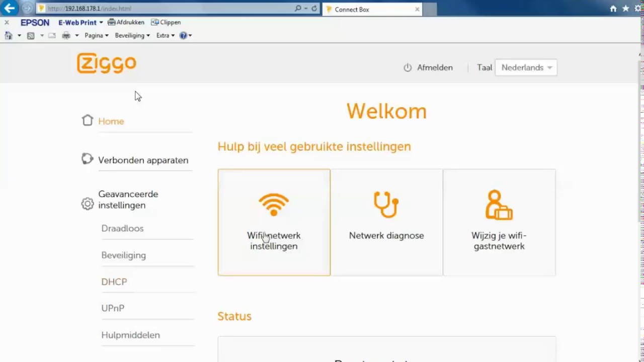
Task: Click the Ziggo logo
Action: click(x=107, y=63)
